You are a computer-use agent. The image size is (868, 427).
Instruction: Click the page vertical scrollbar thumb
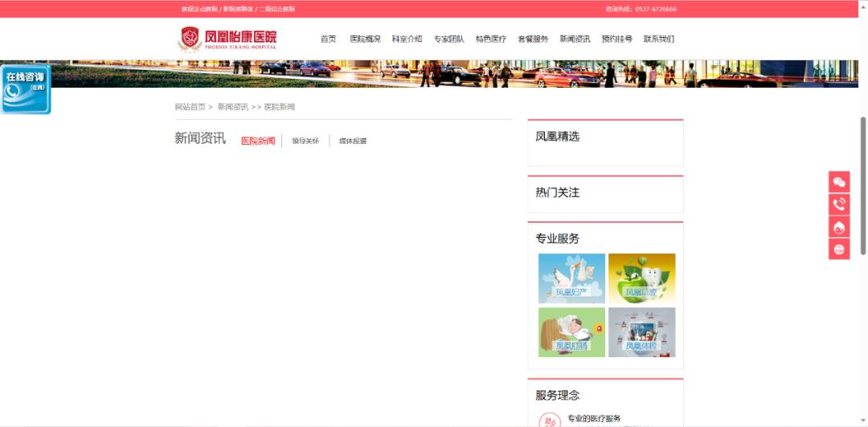[x=863, y=186]
